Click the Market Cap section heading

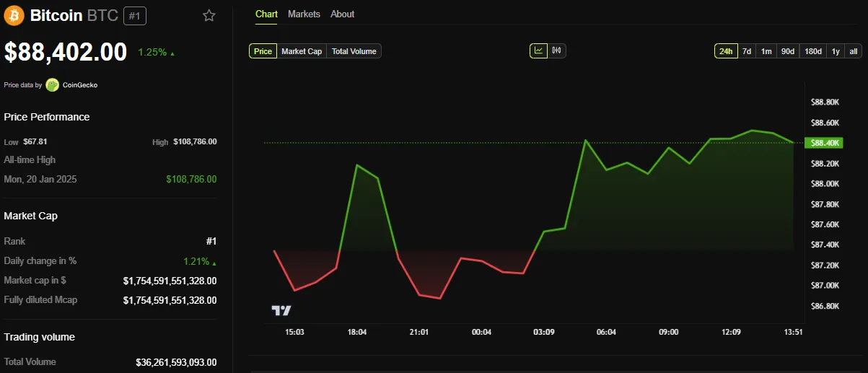[x=31, y=216]
